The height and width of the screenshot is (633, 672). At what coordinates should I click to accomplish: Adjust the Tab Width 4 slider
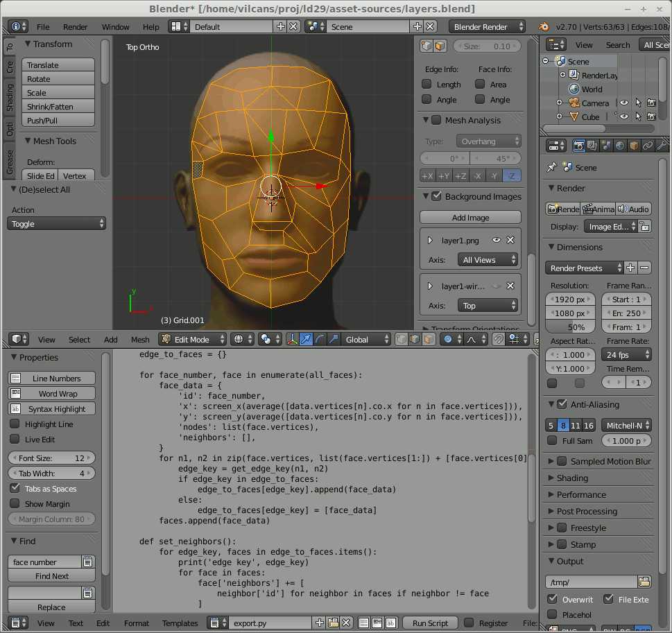coord(51,473)
